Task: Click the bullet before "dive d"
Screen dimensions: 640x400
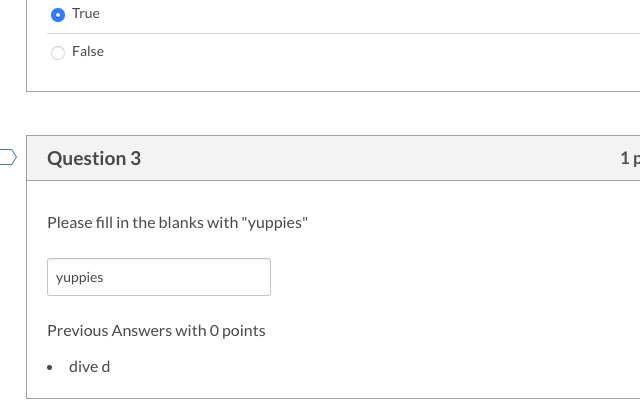Action: point(50,368)
